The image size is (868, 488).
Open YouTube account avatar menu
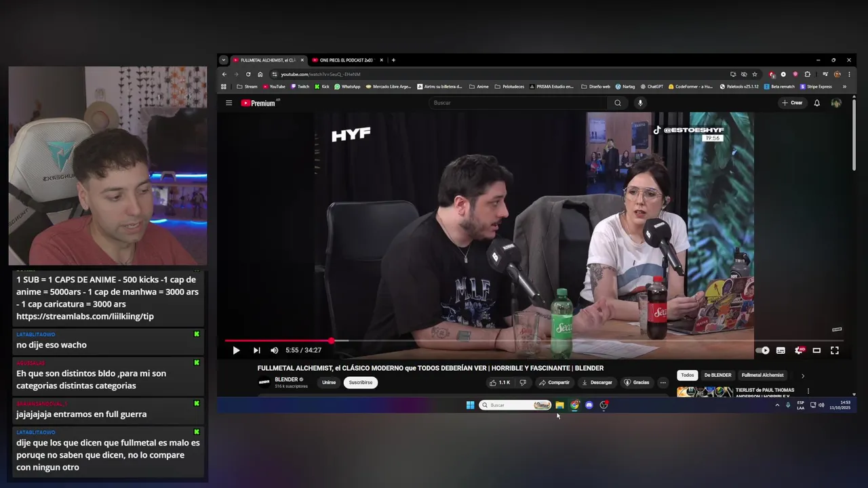click(x=836, y=103)
